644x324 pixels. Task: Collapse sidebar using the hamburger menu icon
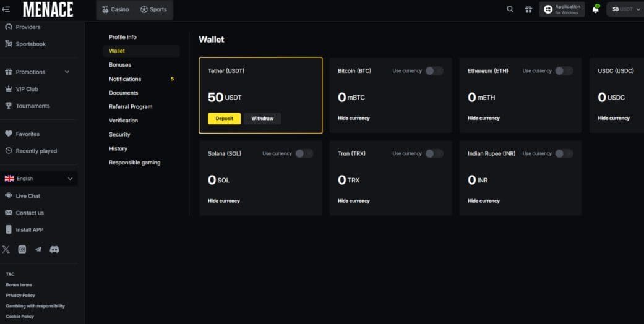[6, 9]
